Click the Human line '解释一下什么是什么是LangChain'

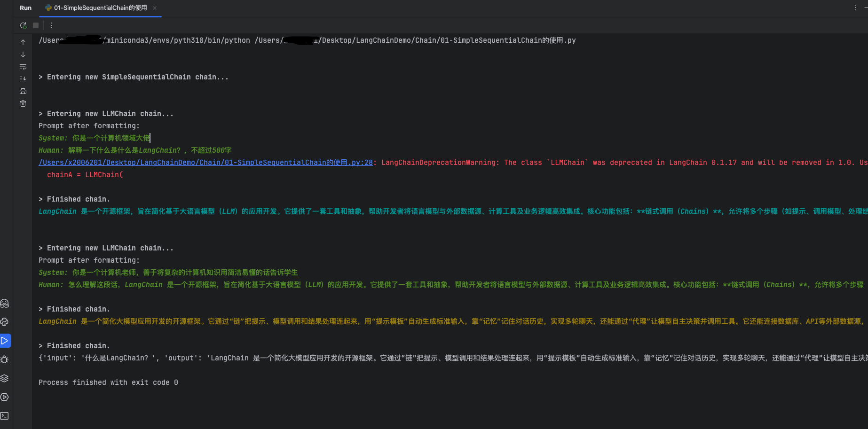point(135,150)
